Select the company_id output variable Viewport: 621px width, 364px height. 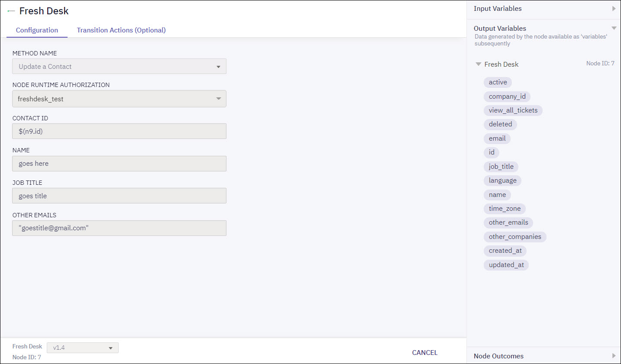point(507,96)
